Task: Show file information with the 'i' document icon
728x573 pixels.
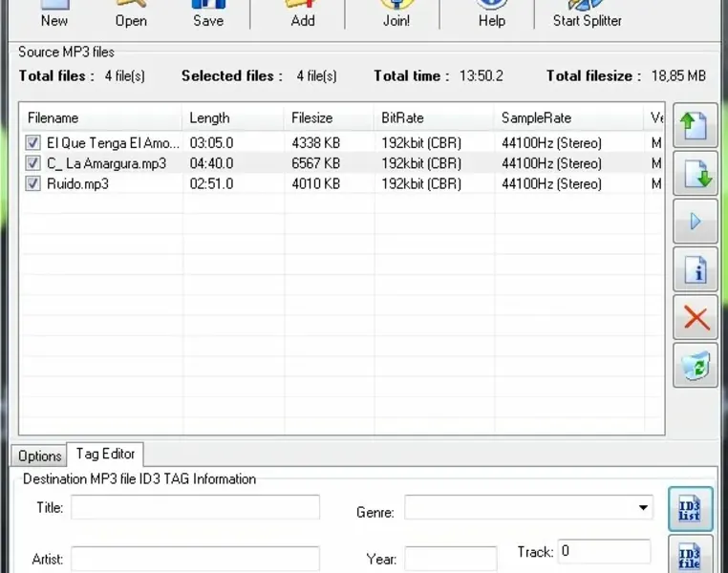Action: pyautogui.click(x=695, y=269)
